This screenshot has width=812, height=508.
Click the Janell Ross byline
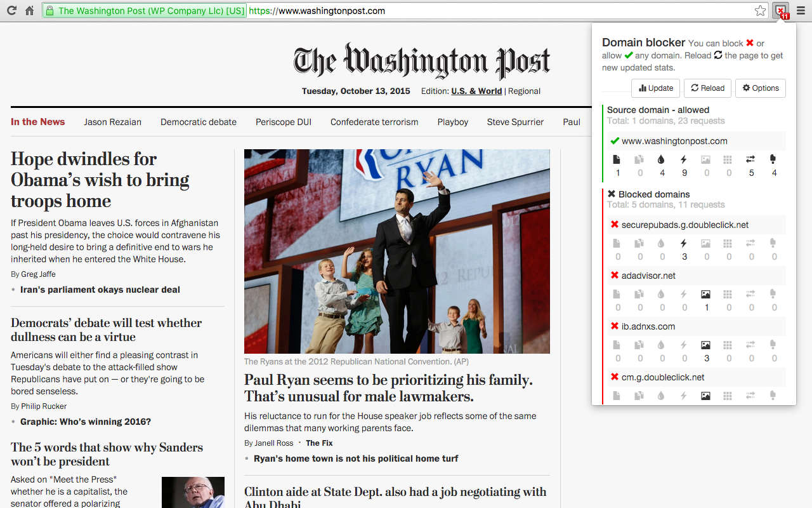pos(273,443)
